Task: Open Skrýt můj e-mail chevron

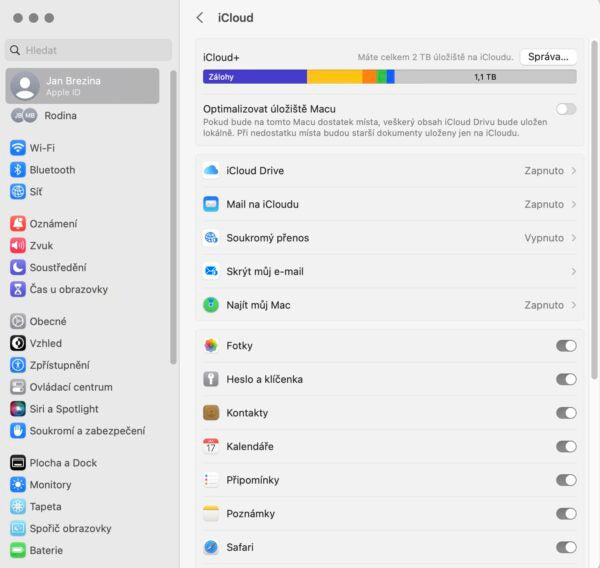Action: tap(574, 272)
